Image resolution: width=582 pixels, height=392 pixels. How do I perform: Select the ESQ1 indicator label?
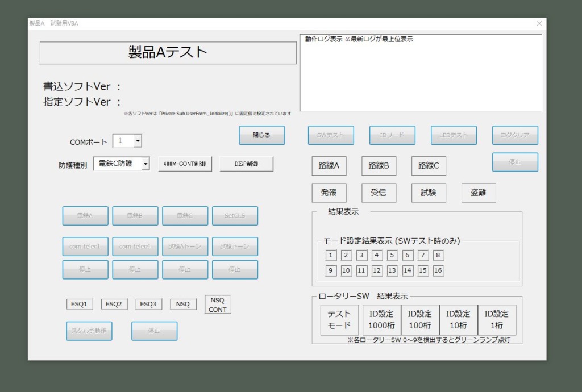[x=80, y=304]
